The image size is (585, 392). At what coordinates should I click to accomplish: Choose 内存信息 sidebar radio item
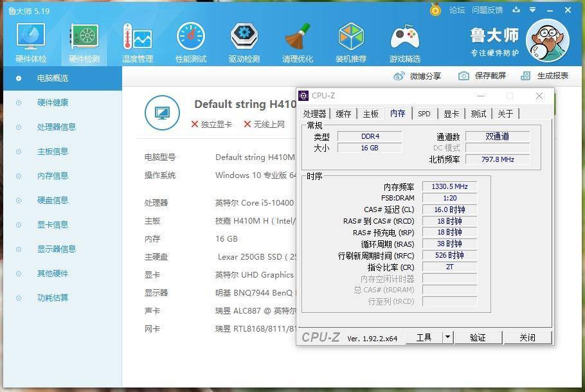tap(19, 176)
